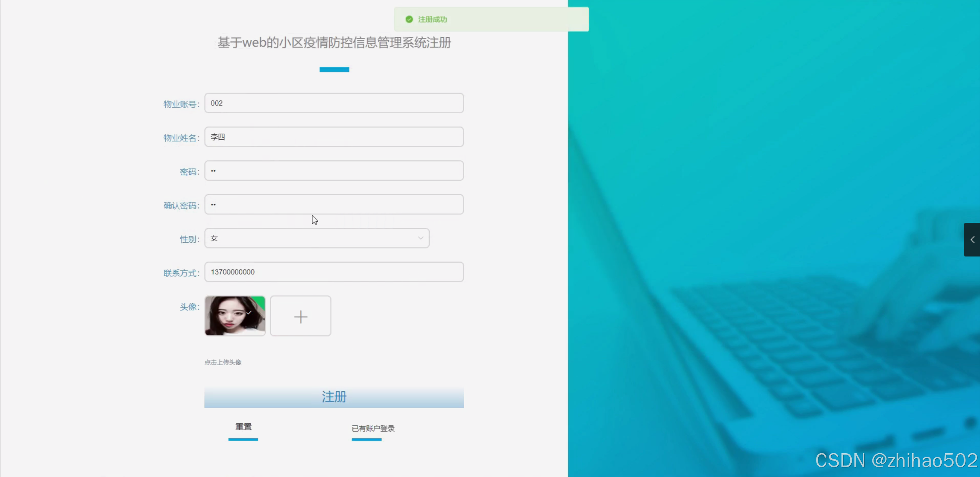Select the uploaded avatar thumbnail
Image resolution: width=980 pixels, height=477 pixels.
coord(234,315)
